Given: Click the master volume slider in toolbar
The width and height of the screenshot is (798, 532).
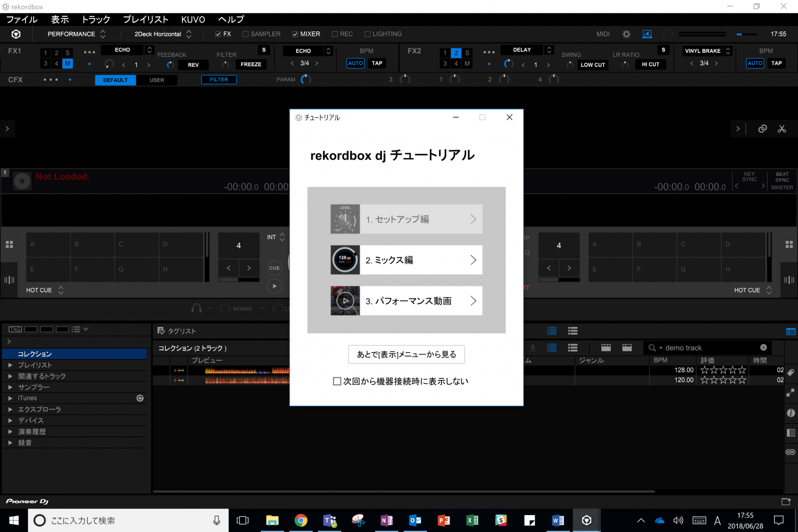Looking at the screenshot, I should pos(747,34).
